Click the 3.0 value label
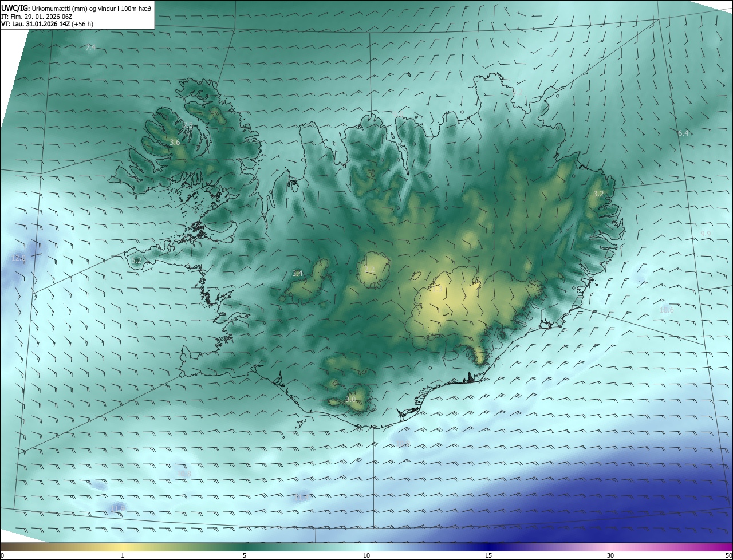 tap(351, 399)
